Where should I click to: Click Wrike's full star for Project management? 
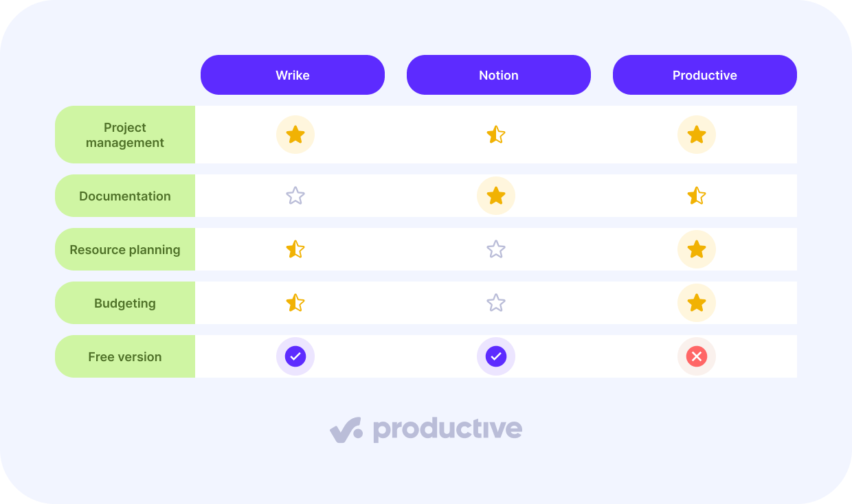295,135
